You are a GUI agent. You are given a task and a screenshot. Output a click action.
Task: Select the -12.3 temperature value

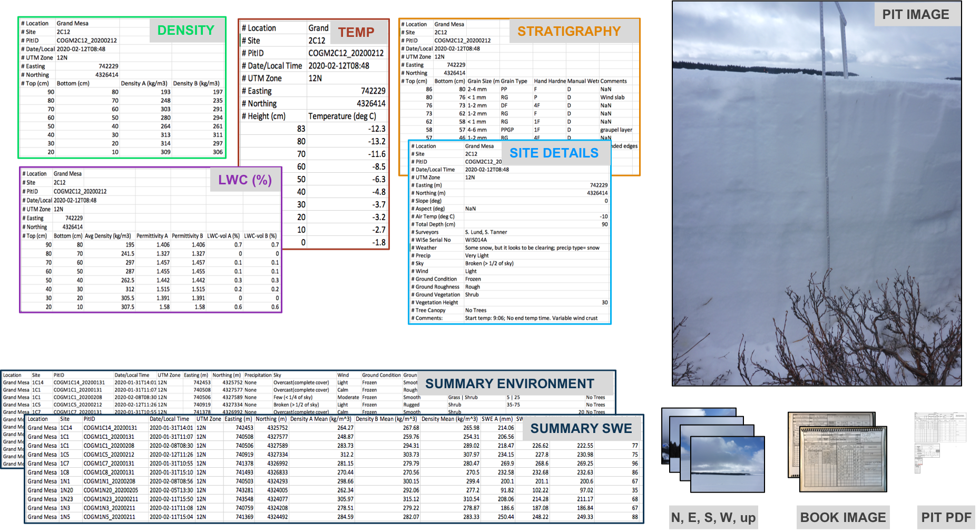377,129
